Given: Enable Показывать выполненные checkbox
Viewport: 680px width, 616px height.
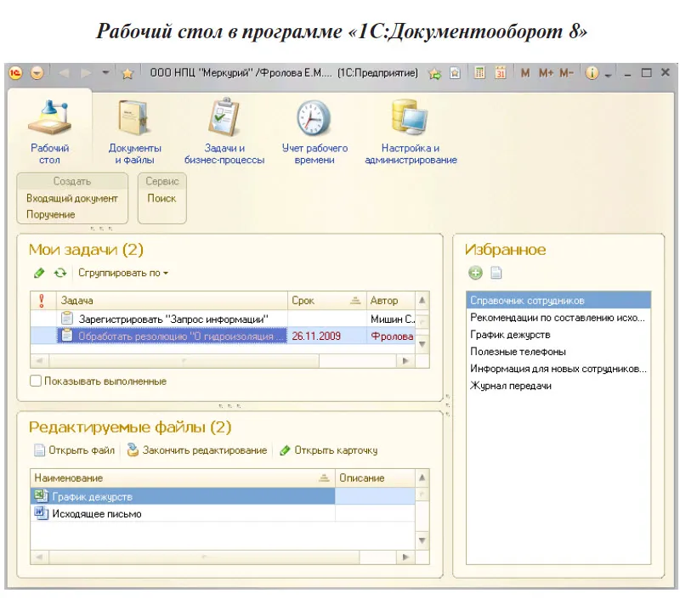Looking at the screenshot, I should coord(36,381).
